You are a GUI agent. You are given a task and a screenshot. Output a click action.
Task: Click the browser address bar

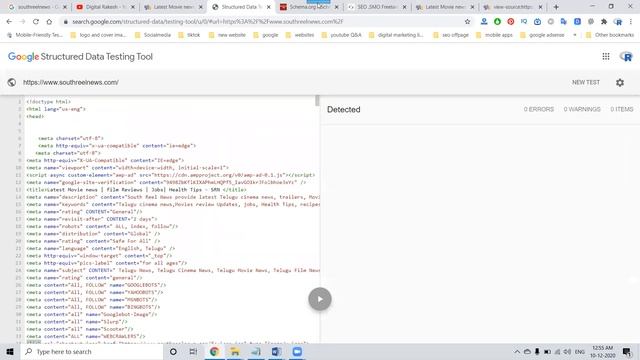coord(261,22)
